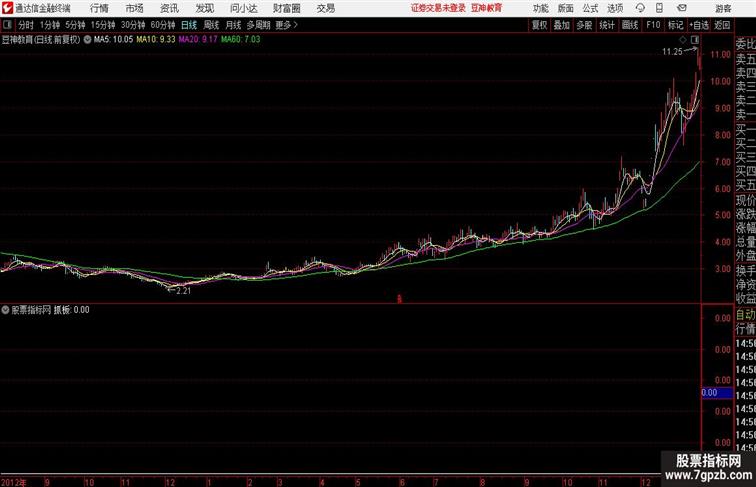The image size is (756, 487).
Task: Open the 市场 menu
Action: point(135,8)
